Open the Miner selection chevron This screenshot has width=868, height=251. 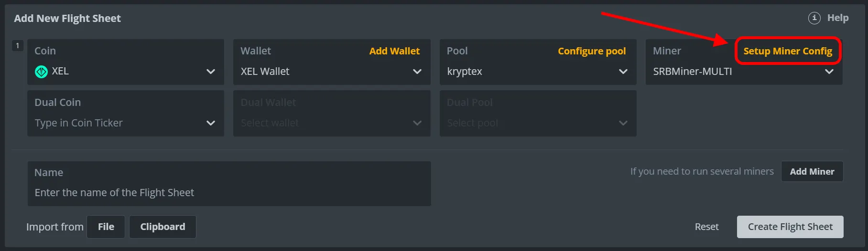[x=829, y=72]
